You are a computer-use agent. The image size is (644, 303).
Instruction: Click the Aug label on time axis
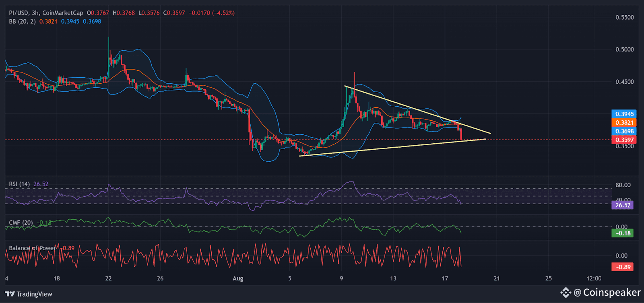click(238, 278)
